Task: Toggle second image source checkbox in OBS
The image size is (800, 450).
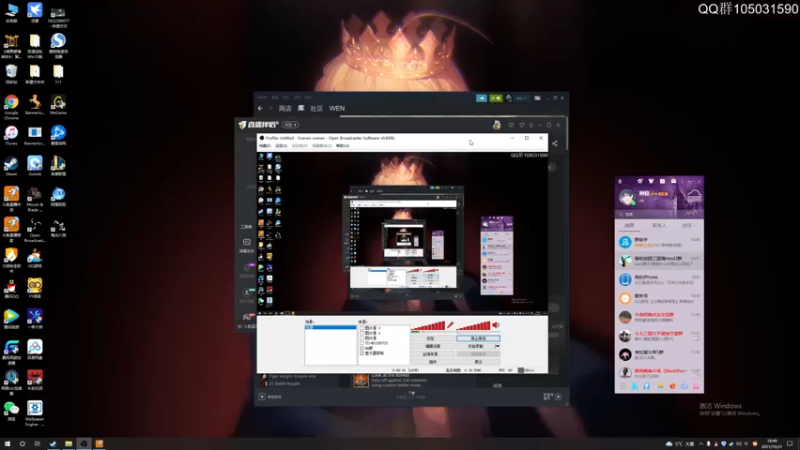Action: point(362,333)
